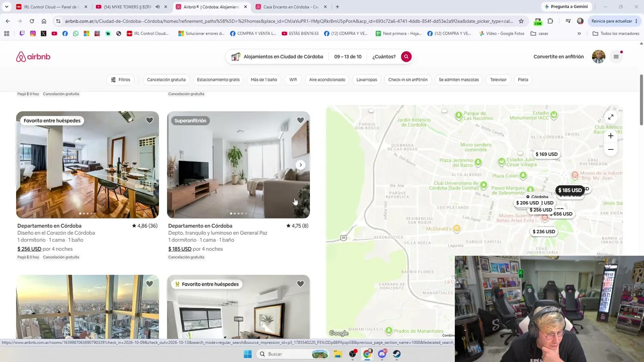
Task: Open File Explorer from the taskbar
Action: (x=338, y=354)
